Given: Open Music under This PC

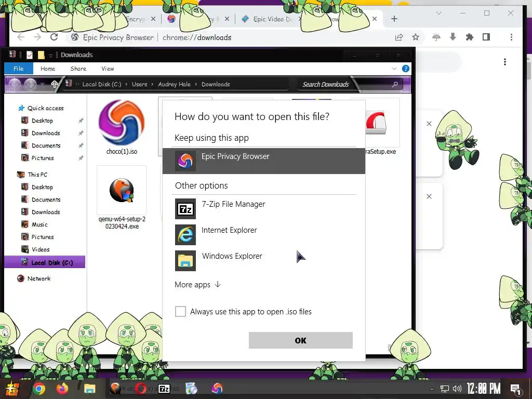Looking at the screenshot, I should coord(39,224).
